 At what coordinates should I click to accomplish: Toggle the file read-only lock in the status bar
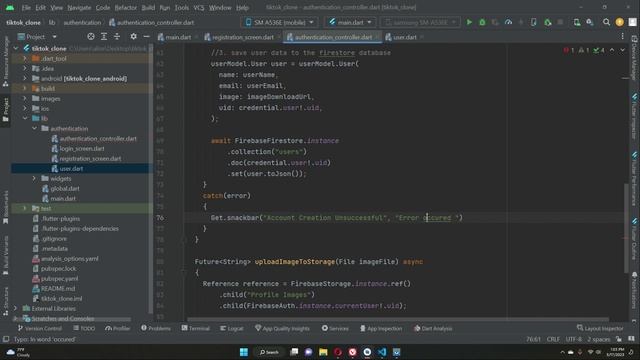pyautogui.click(x=619, y=339)
